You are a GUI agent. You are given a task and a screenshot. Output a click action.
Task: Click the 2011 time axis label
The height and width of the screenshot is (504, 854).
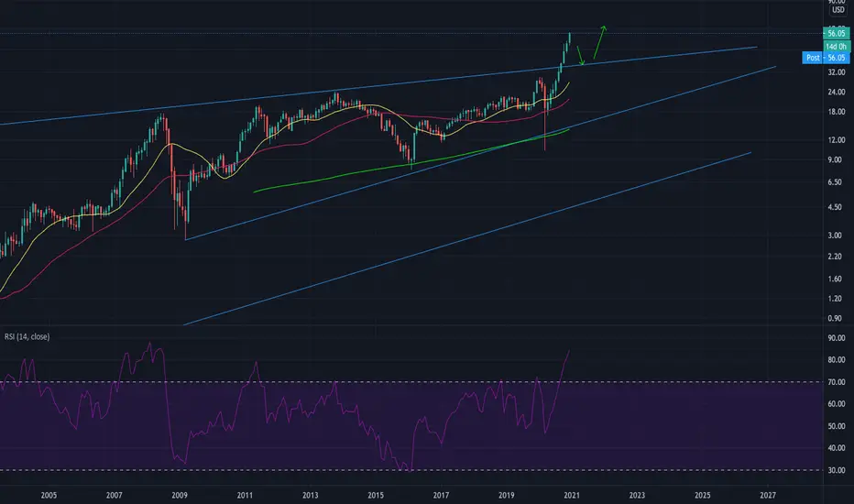coord(245,495)
